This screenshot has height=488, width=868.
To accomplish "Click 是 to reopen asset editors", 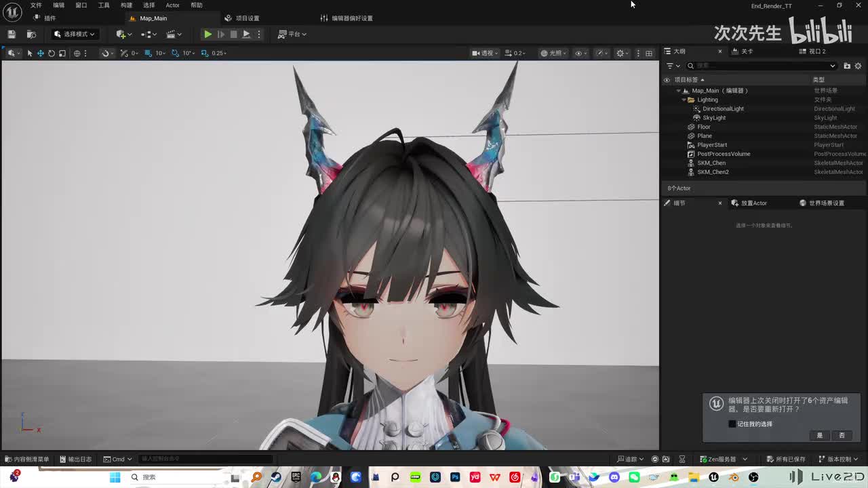I will pyautogui.click(x=819, y=435).
